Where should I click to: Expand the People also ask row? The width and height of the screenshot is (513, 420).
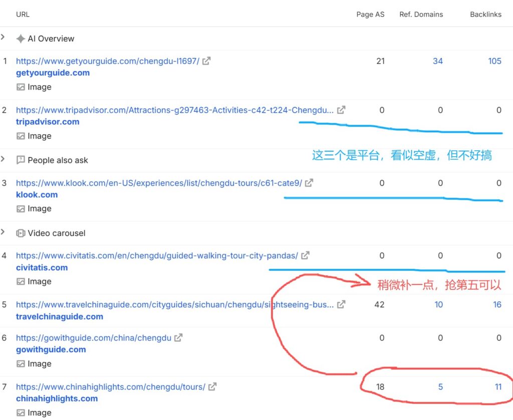[x=3, y=159]
